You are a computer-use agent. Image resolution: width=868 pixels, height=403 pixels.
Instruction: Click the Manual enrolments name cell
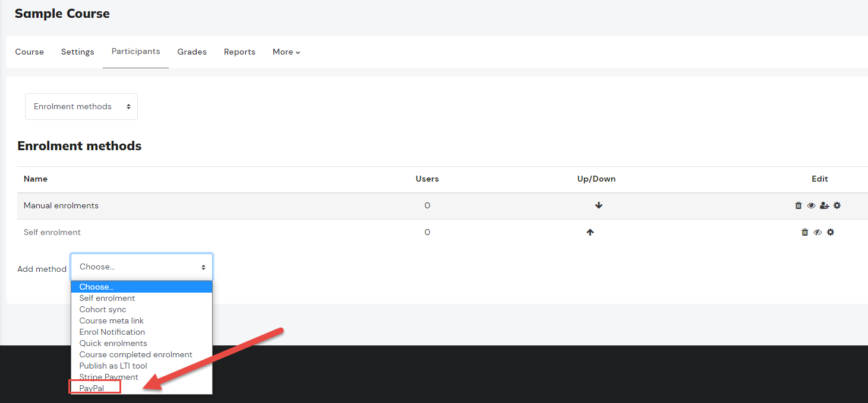click(x=61, y=206)
